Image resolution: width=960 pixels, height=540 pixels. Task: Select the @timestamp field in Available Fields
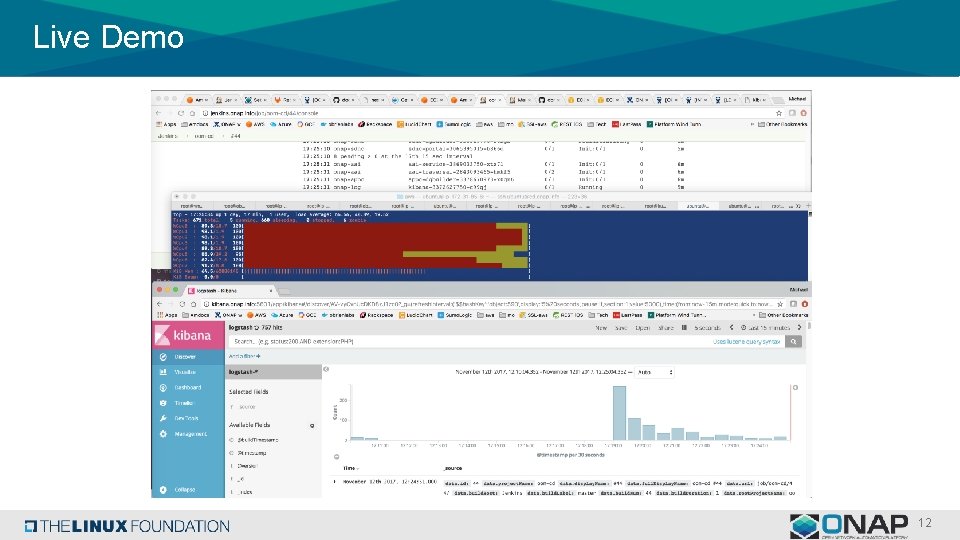(x=252, y=454)
